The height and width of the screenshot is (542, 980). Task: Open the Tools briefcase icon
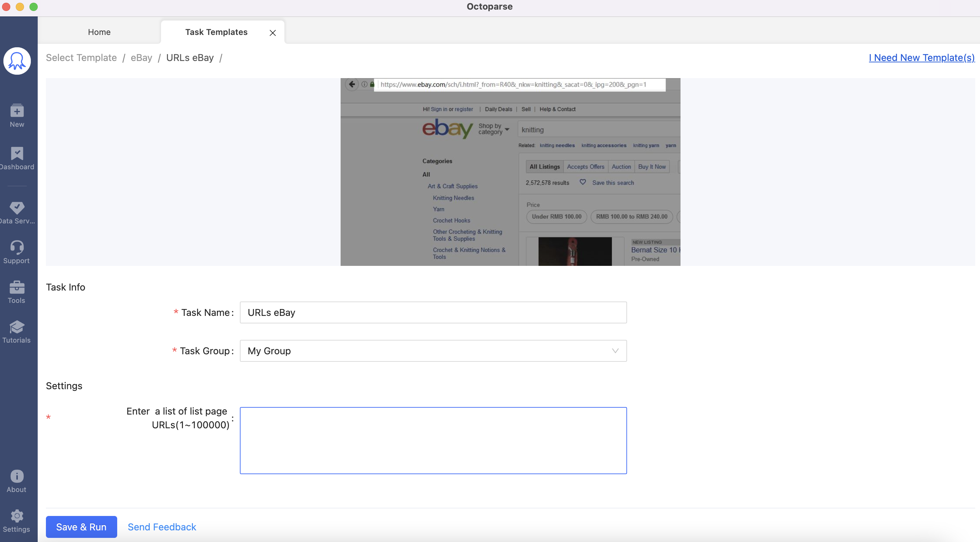tap(17, 292)
